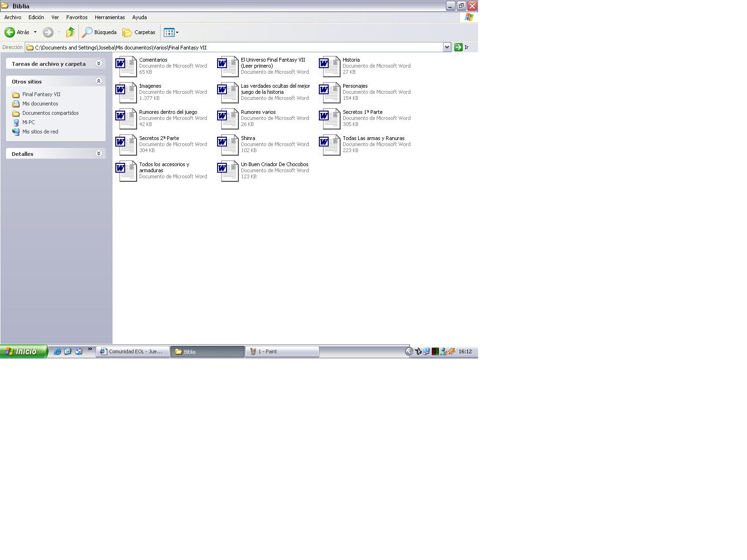Screen dimensions: 747x560
Task: Select the Shinra Word document icon
Action: pyautogui.click(x=228, y=145)
